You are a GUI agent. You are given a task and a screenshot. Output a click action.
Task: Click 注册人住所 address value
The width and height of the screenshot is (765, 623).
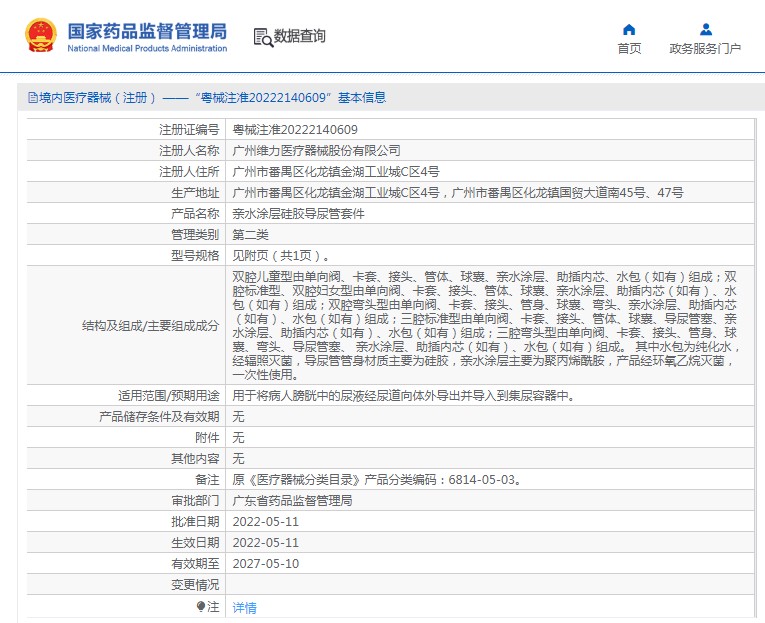click(336, 172)
